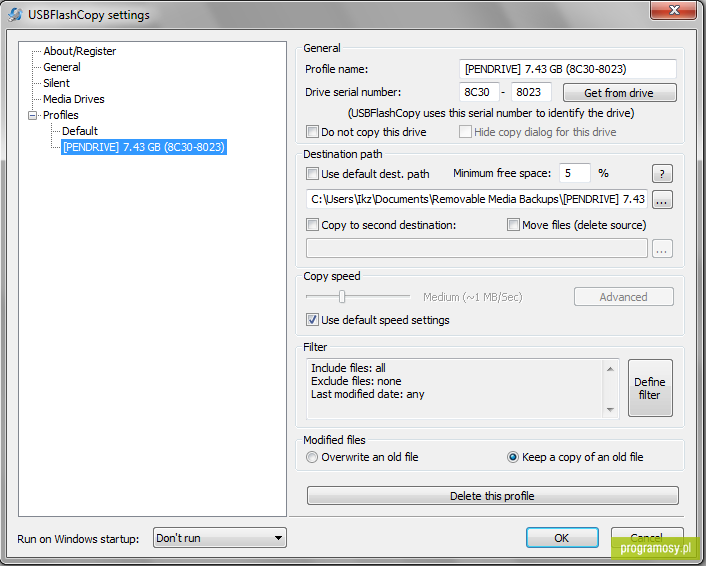Open the About/Register page
Image resolution: width=706 pixels, height=566 pixels.
(x=79, y=51)
